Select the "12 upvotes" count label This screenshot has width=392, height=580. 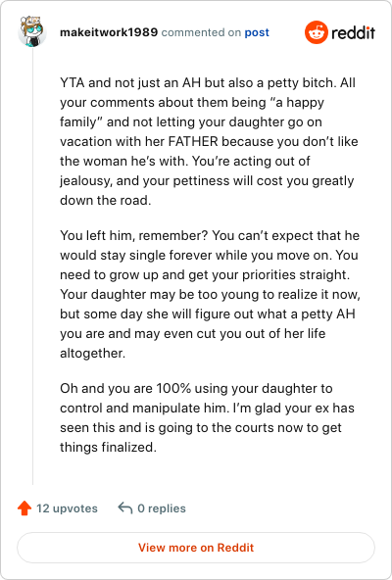(x=67, y=508)
